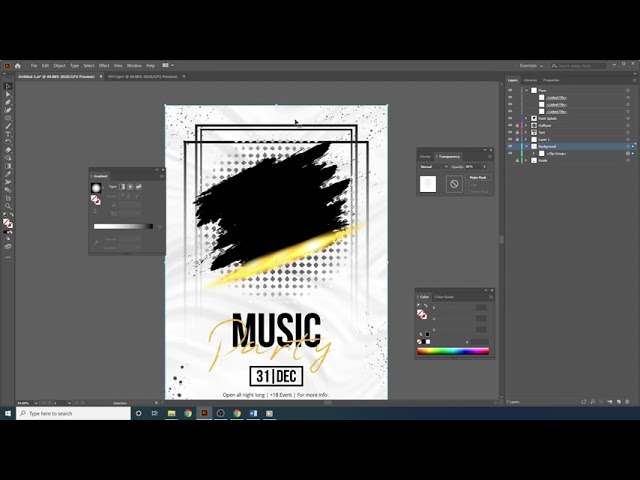Screen dimensions: 640x480
Task: Pick the Eyedropper tool
Action: [8, 174]
